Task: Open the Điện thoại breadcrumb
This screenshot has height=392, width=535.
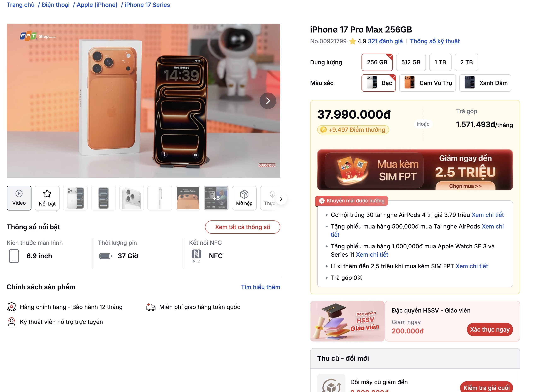Action: (x=55, y=5)
